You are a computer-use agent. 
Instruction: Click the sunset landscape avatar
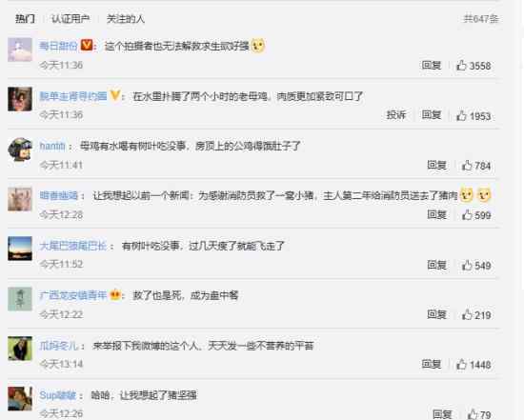point(20,249)
